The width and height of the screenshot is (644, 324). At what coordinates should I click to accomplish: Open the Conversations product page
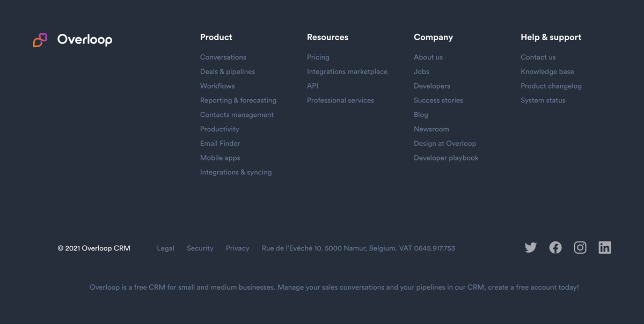(x=223, y=57)
